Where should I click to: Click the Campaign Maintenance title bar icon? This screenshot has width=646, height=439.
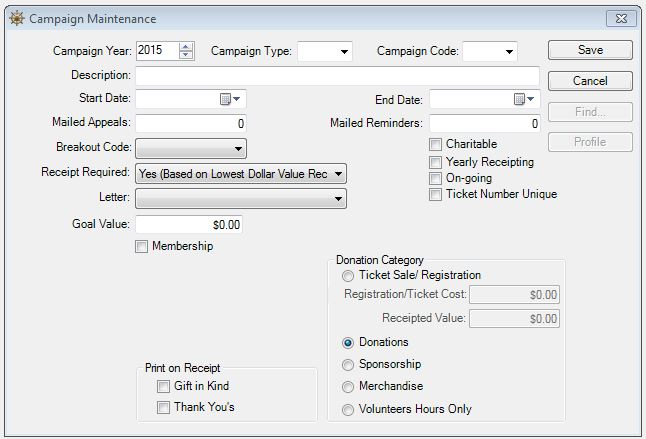[16, 19]
